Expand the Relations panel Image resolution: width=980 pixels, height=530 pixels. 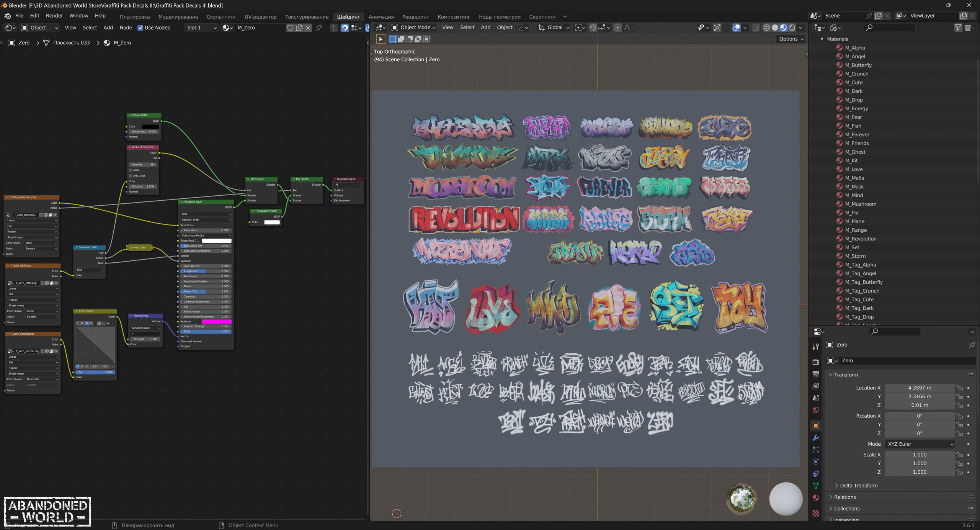(x=845, y=497)
